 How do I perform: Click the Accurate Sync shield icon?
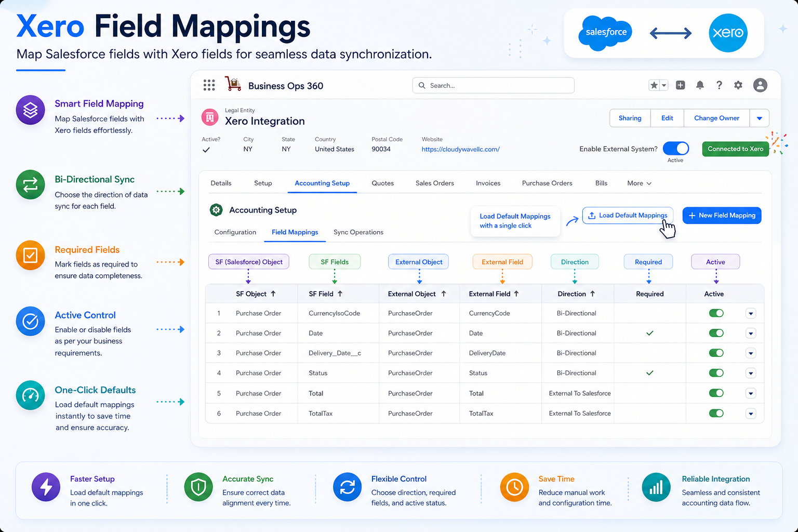(x=198, y=487)
